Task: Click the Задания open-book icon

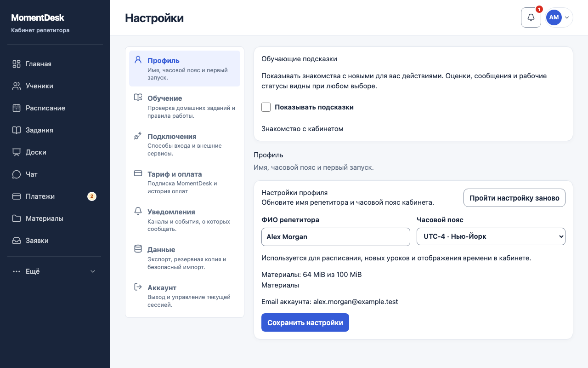Action: pyautogui.click(x=17, y=130)
